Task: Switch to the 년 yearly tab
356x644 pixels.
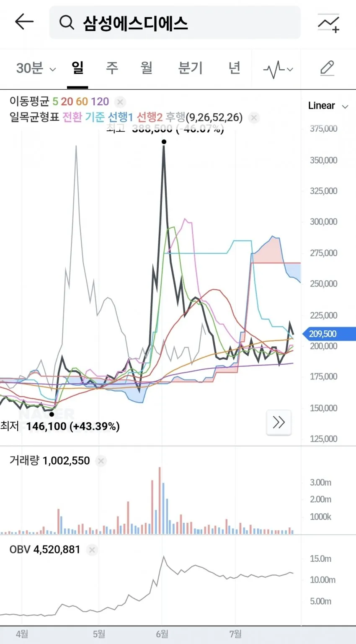Action: (x=235, y=68)
